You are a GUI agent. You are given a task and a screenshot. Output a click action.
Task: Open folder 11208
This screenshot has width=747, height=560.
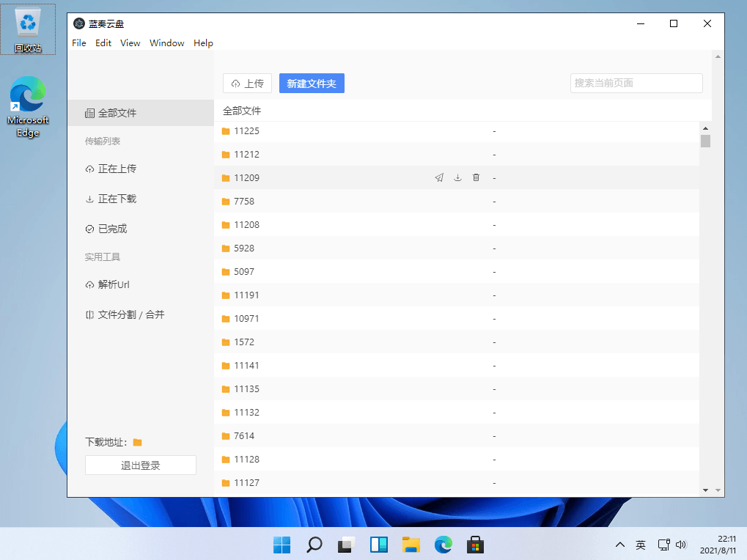[247, 225]
